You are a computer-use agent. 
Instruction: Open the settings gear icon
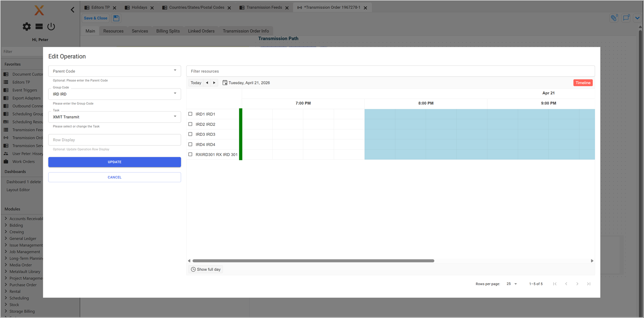(27, 26)
